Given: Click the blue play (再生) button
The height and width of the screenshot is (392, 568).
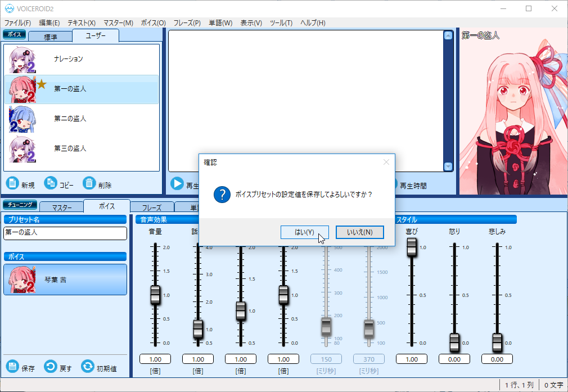Looking at the screenshot, I should coord(177,183).
